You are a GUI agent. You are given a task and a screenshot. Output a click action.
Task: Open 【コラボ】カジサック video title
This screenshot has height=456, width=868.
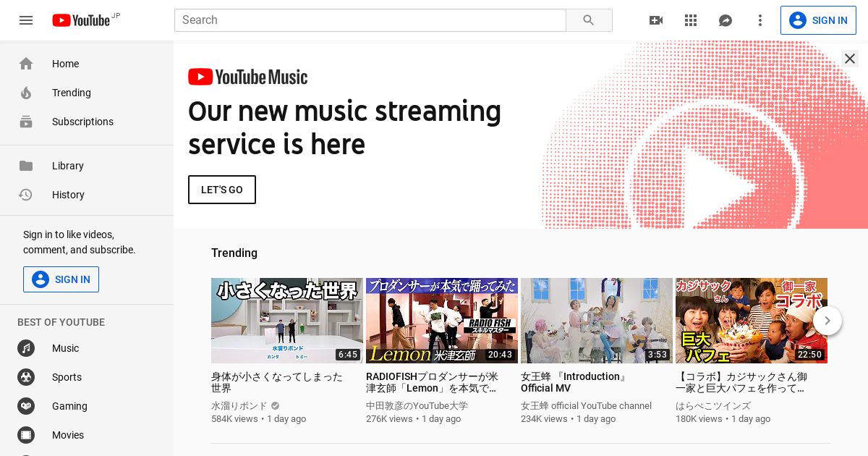[x=741, y=382]
